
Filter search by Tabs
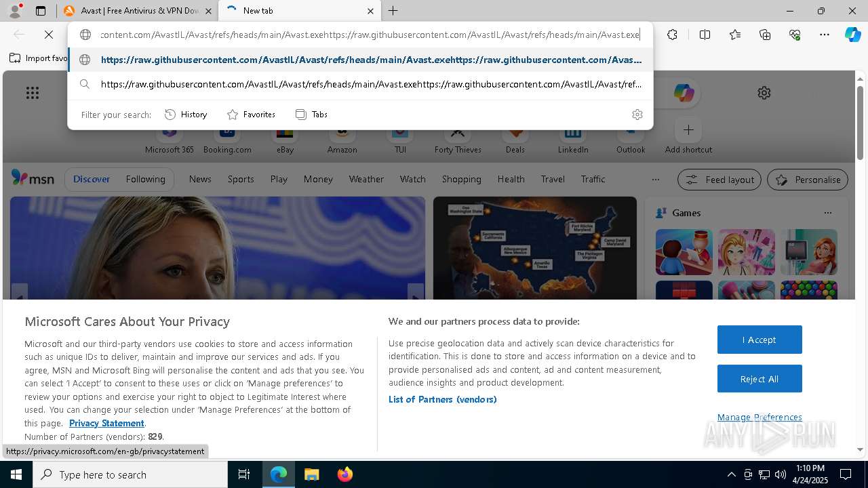tap(312, 115)
